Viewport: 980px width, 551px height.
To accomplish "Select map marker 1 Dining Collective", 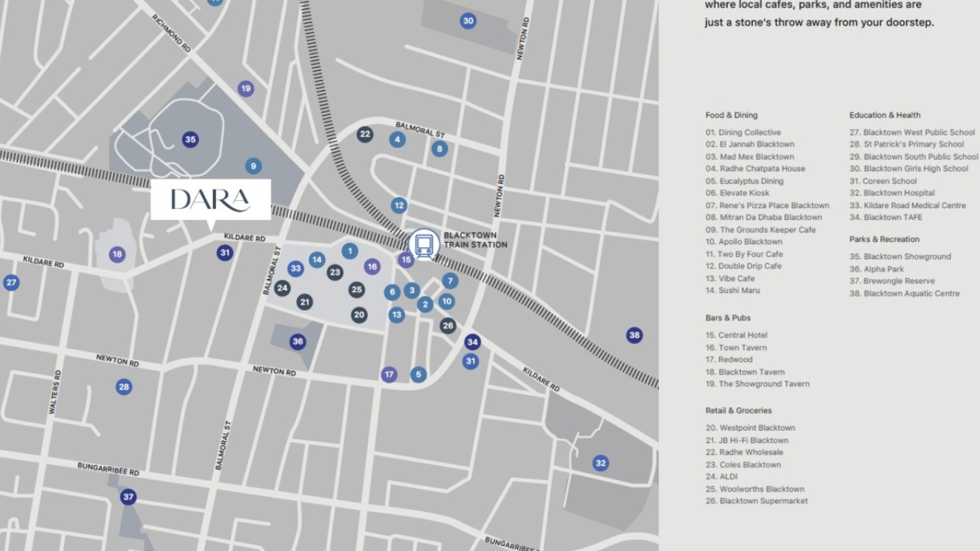I will pyautogui.click(x=350, y=251).
